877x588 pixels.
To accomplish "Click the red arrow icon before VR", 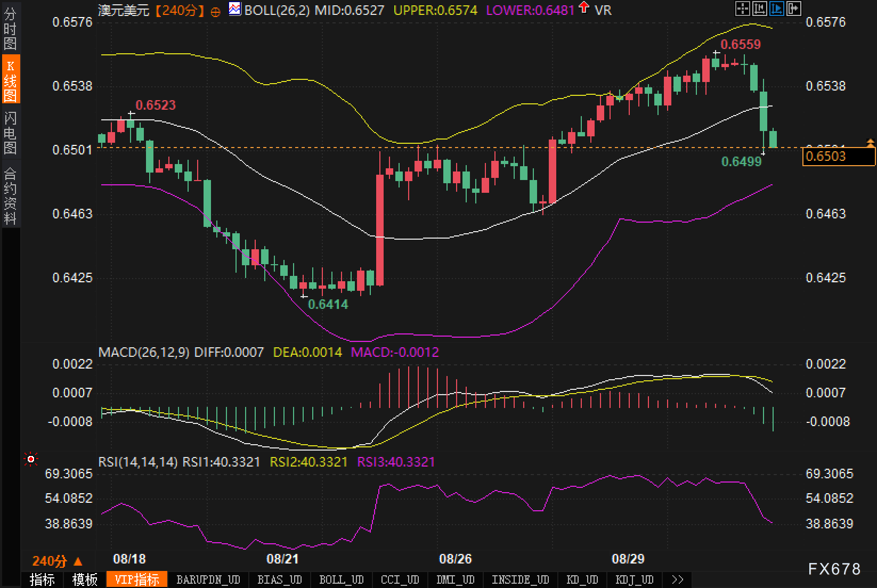I will click(584, 8).
